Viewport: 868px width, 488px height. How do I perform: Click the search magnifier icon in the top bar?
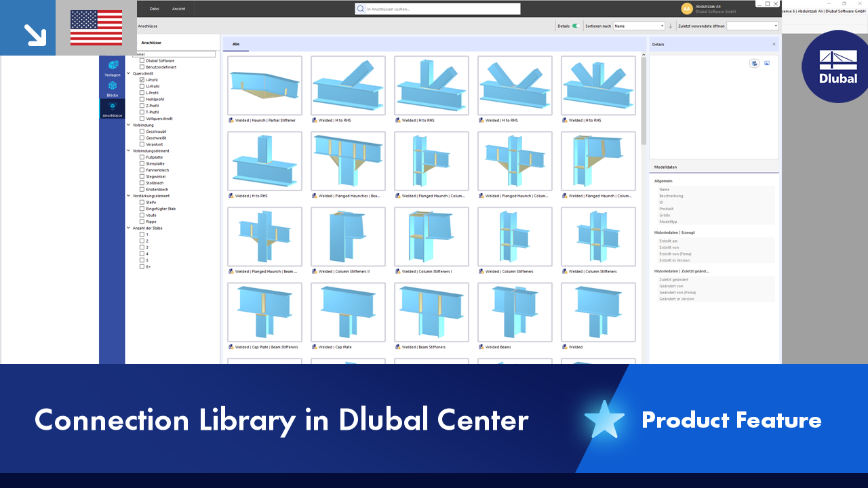(x=359, y=9)
